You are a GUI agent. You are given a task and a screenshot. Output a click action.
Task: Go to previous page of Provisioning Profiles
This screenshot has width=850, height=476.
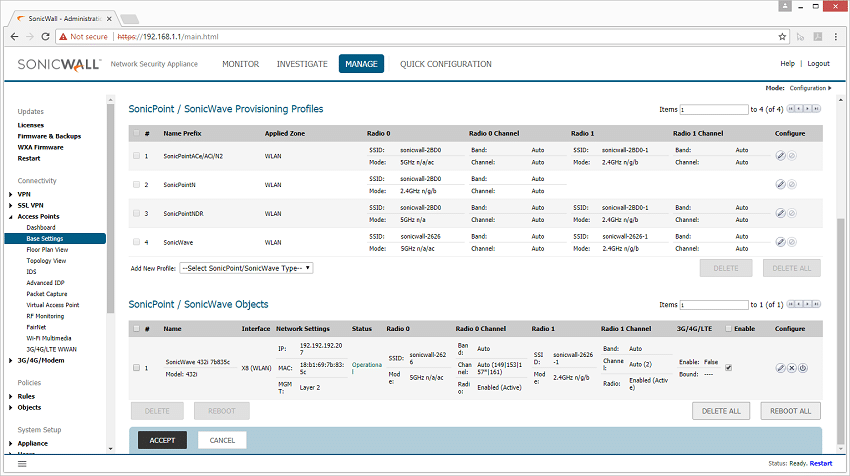[799, 109]
